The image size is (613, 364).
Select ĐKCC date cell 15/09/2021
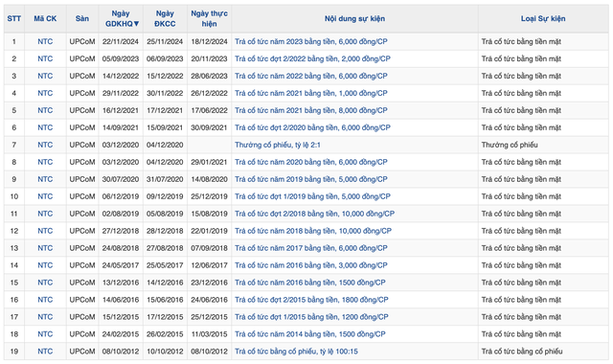click(x=165, y=127)
